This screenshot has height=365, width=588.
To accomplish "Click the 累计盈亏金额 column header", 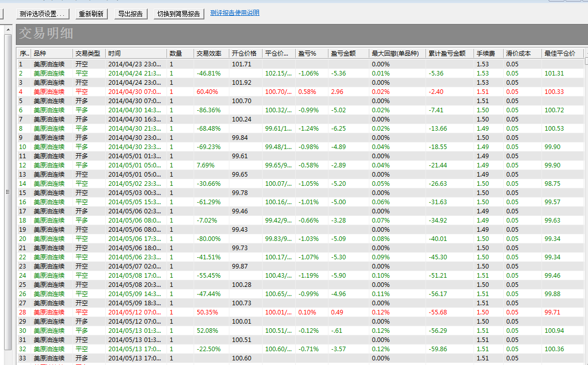I will pyautogui.click(x=448, y=53).
